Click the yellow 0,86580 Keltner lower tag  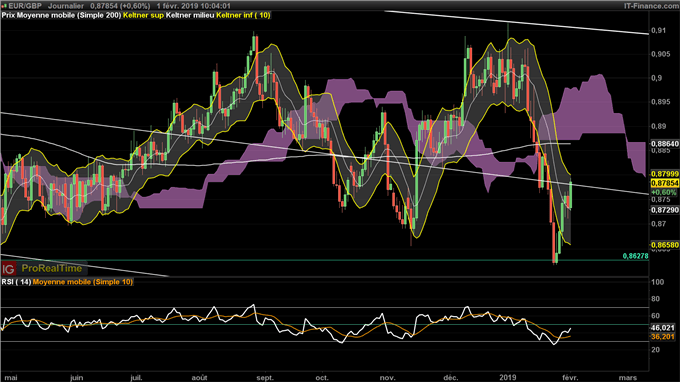tap(665, 245)
